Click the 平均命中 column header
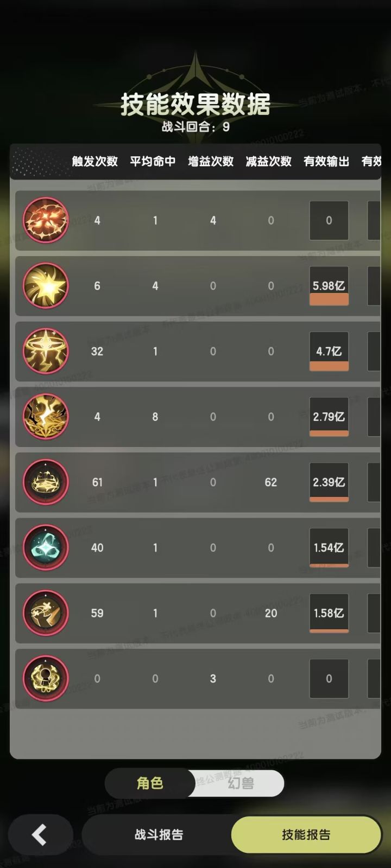Image resolution: width=391 pixels, height=868 pixels. [153, 161]
